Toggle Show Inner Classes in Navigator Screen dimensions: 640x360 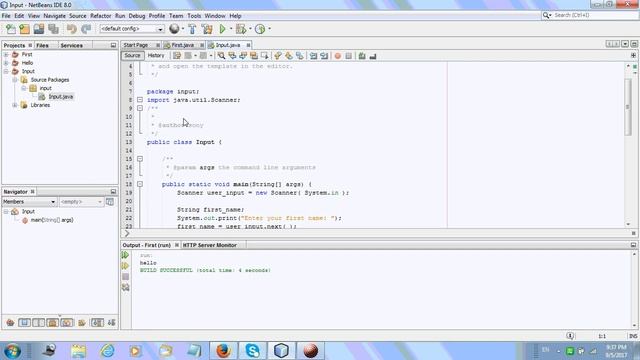tap(67, 323)
